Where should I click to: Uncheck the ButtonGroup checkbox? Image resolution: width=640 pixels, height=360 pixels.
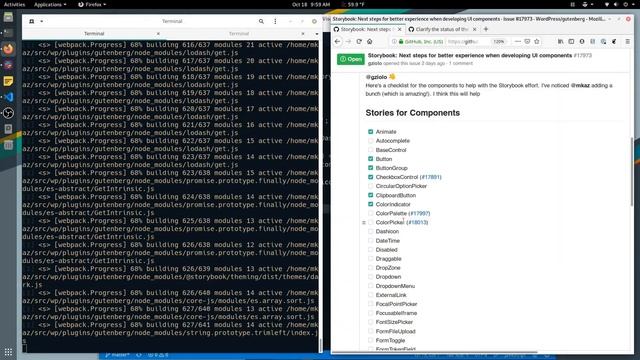point(371,168)
